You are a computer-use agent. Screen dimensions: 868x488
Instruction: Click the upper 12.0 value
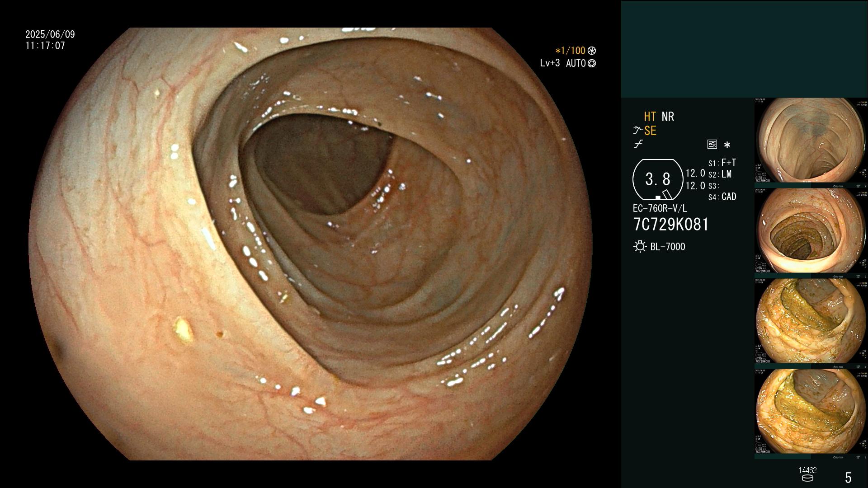click(695, 173)
